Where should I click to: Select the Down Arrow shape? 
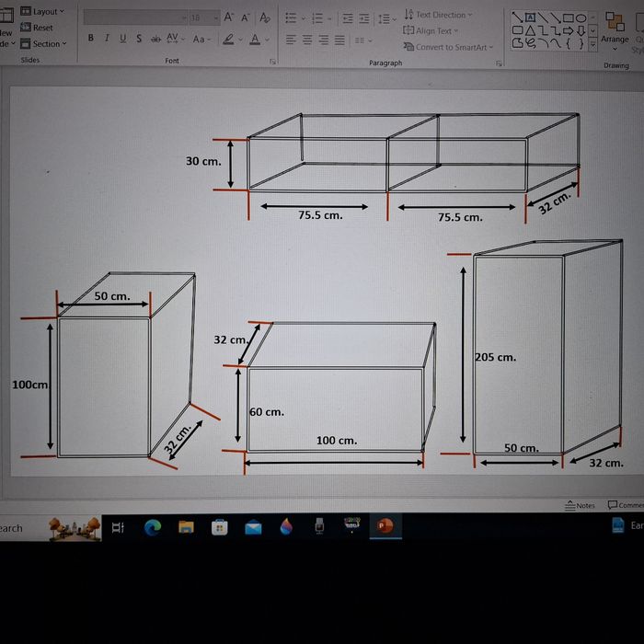point(581,30)
